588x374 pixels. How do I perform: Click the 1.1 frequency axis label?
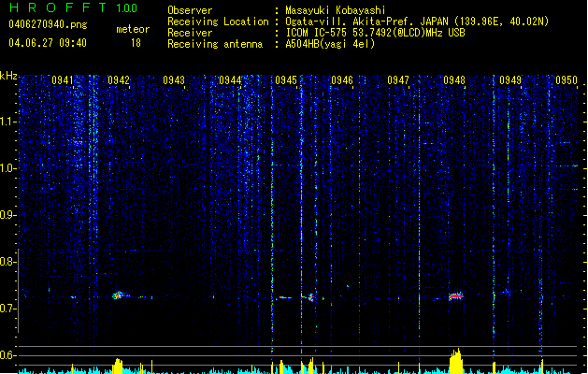pyautogui.click(x=8, y=122)
